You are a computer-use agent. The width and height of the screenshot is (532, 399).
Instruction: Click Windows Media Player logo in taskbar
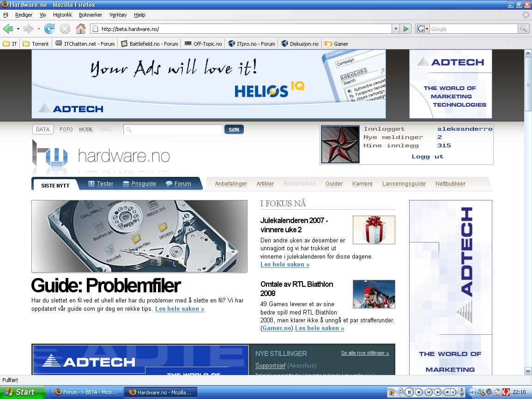(x=392, y=393)
